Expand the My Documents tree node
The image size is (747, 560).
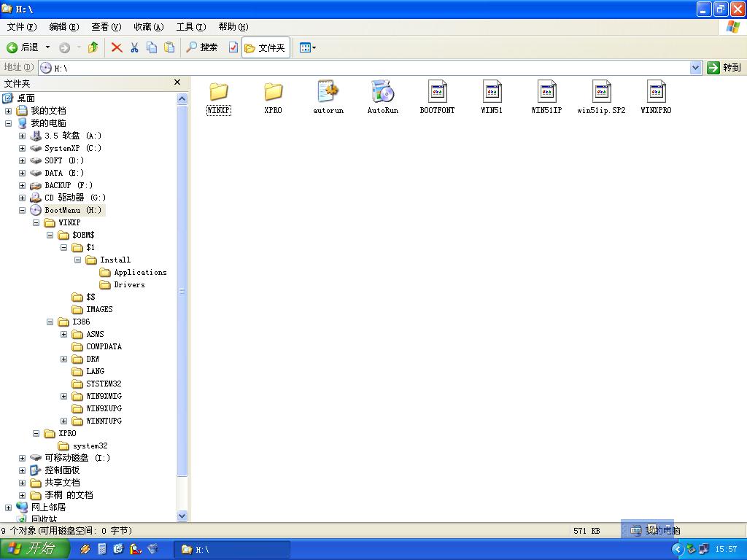[8, 111]
